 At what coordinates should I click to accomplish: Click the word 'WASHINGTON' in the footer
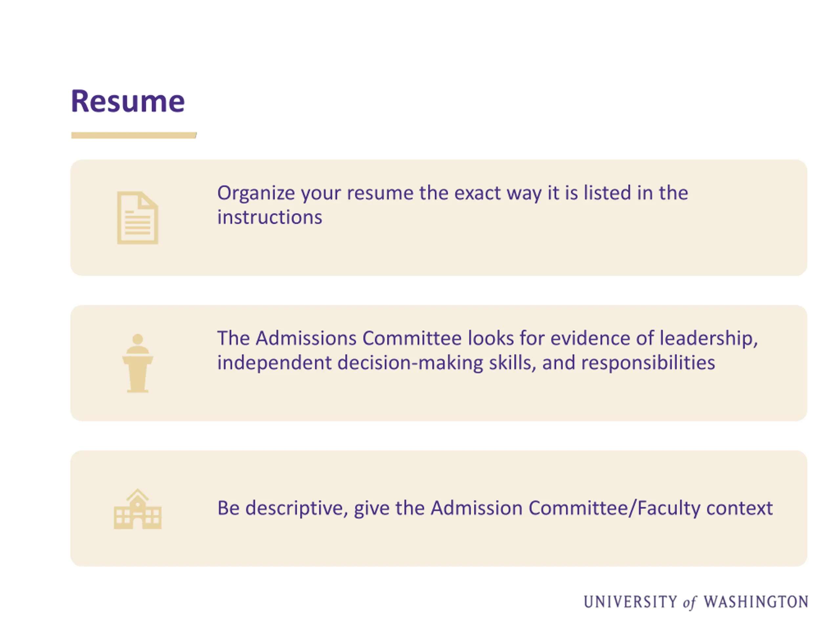(x=756, y=602)
